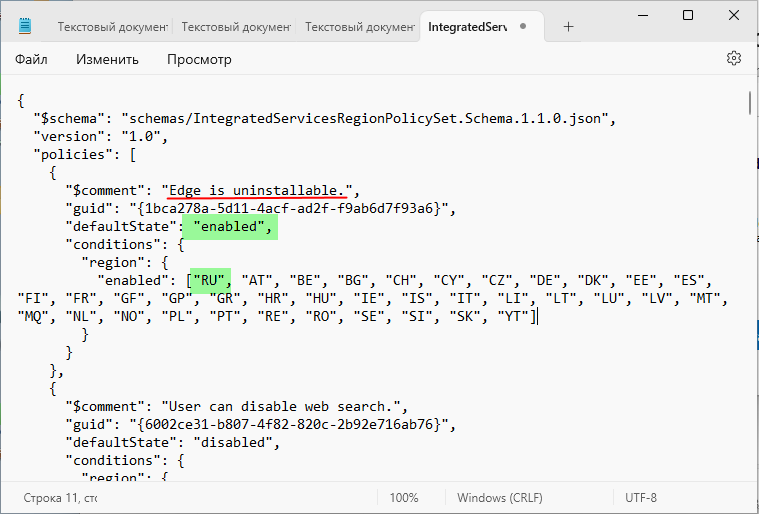Click the UTF-8 encoding status
This screenshot has width=759, height=514.
(641, 498)
